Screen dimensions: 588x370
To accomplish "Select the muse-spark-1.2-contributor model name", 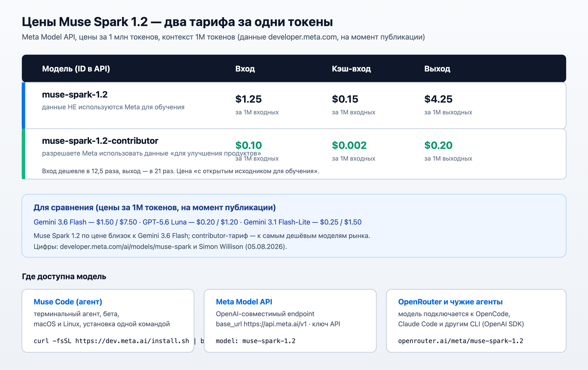I will tap(100, 141).
